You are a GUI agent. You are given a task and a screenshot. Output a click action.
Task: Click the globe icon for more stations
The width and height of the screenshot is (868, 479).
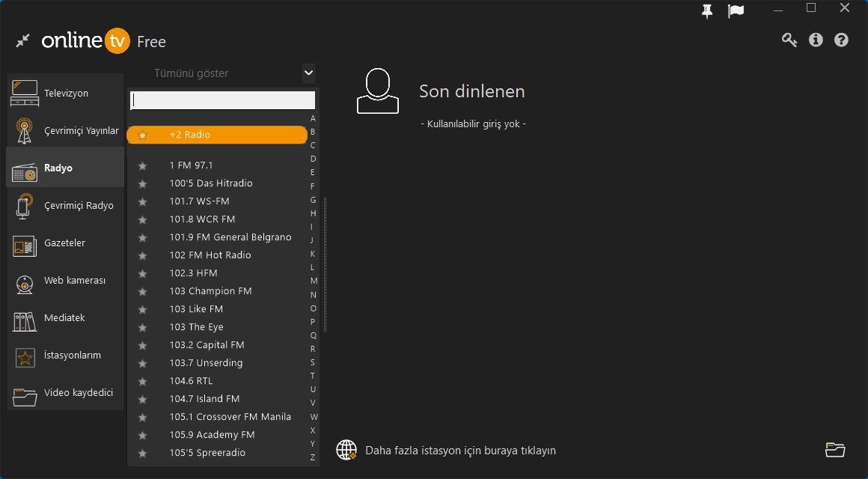click(x=346, y=450)
